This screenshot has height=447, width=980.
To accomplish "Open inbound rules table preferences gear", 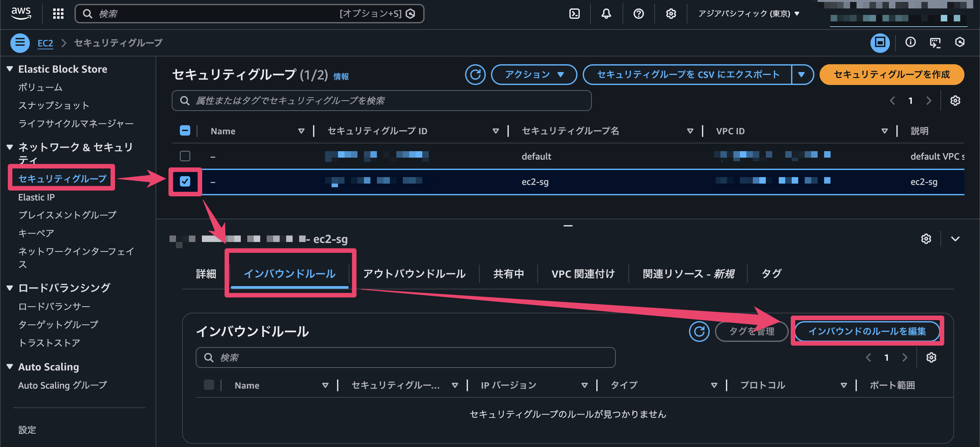I will pos(931,357).
